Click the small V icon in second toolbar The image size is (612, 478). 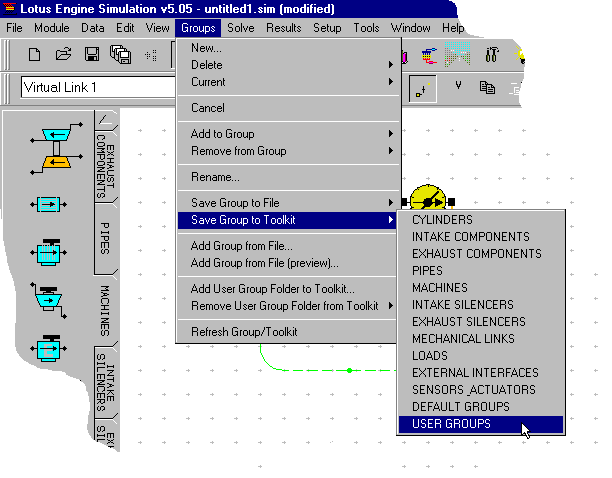pyautogui.click(x=459, y=85)
